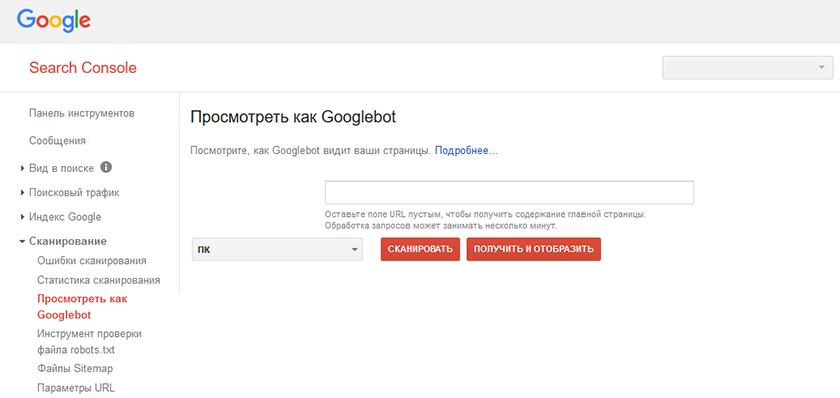Open Сообщения in sidebar
This screenshot has height=398, width=840.
57,141
